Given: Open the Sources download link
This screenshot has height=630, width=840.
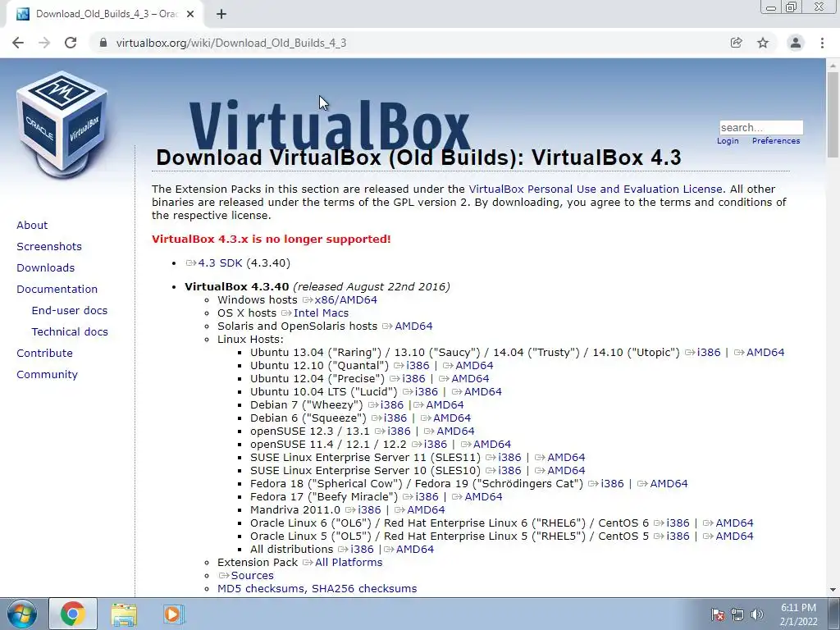Looking at the screenshot, I should pyautogui.click(x=253, y=575).
